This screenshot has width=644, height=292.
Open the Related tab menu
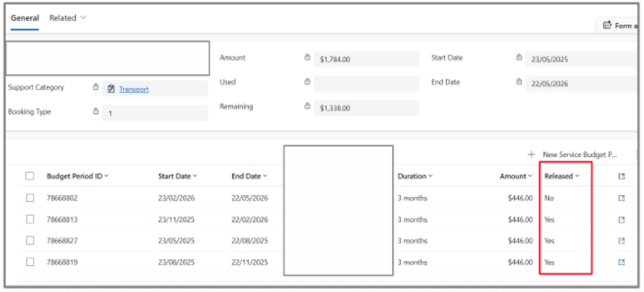click(x=67, y=18)
